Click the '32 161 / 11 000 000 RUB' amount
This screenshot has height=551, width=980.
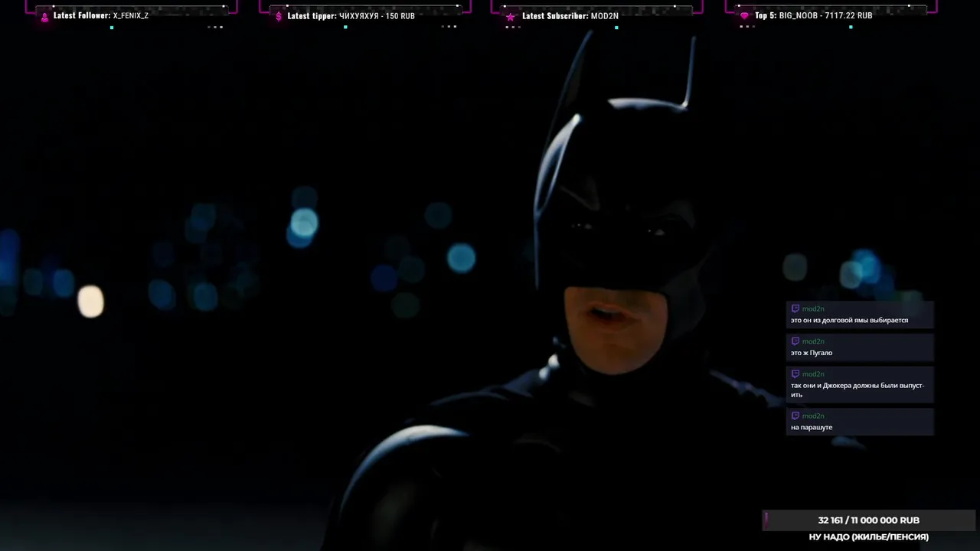(x=868, y=520)
